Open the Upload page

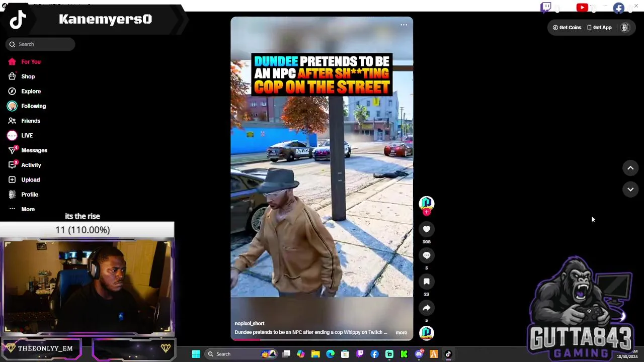[24, 180]
